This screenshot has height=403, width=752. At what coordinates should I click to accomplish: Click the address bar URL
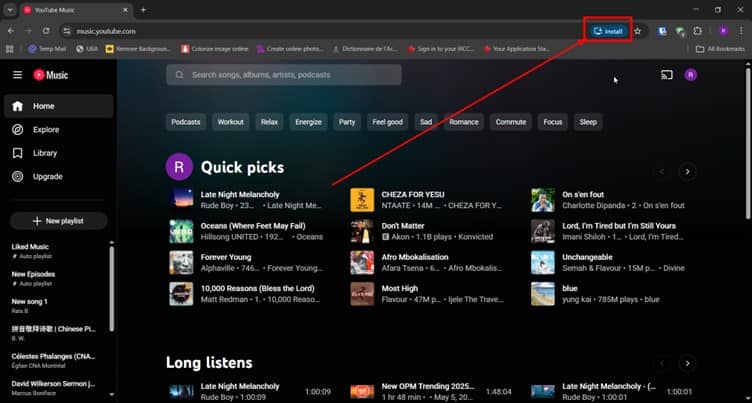pyautogui.click(x=106, y=31)
